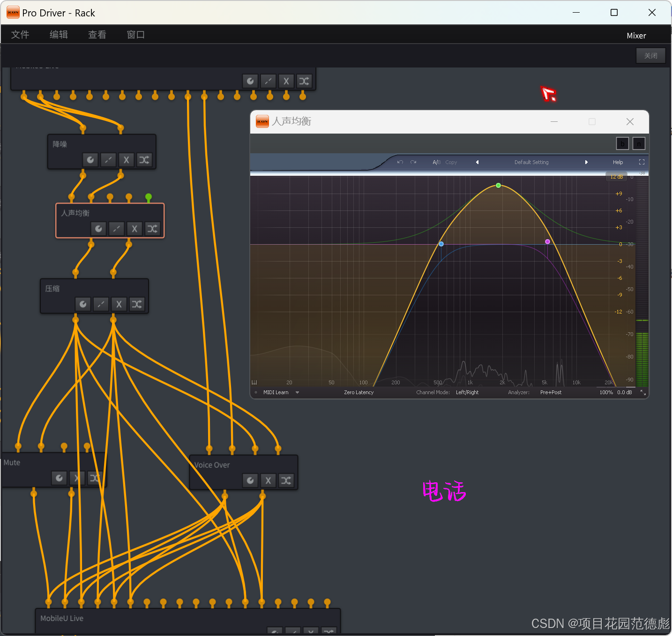Undo last change in the EQ plugin
Screen dimensions: 672x636
point(400,162)
